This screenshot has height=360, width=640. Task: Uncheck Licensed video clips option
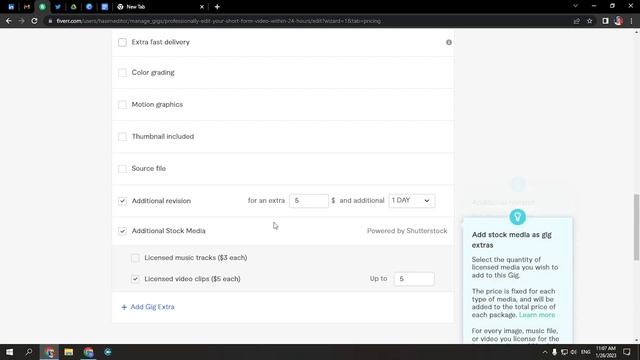(135, 279)
